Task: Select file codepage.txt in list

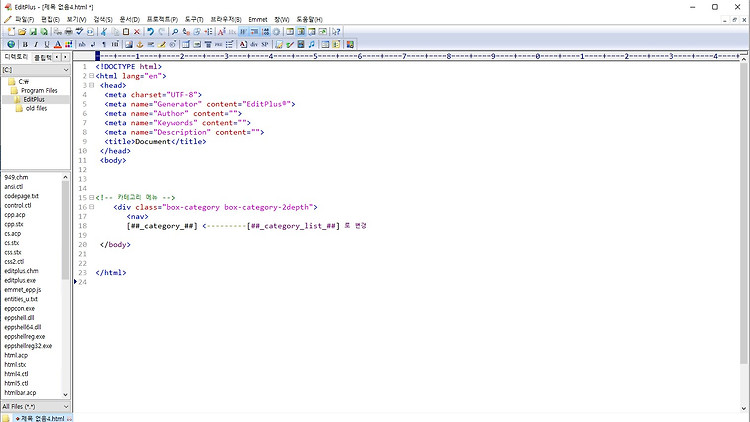Action: pos(22,196)
